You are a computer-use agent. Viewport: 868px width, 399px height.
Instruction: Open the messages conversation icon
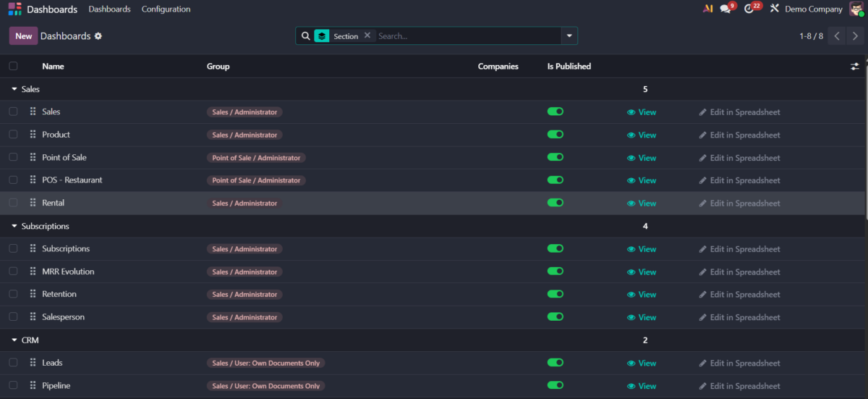click(x=726, y=9)
